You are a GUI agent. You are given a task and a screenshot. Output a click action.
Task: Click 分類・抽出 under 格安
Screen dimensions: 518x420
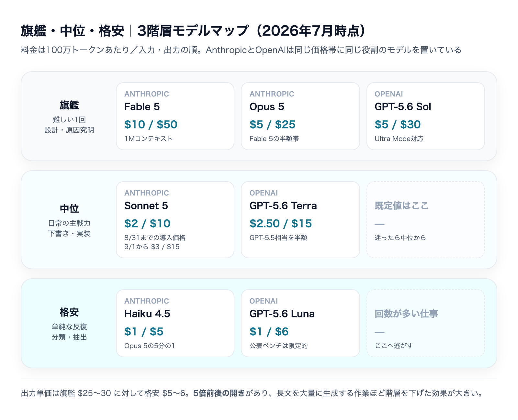(69, 337)
